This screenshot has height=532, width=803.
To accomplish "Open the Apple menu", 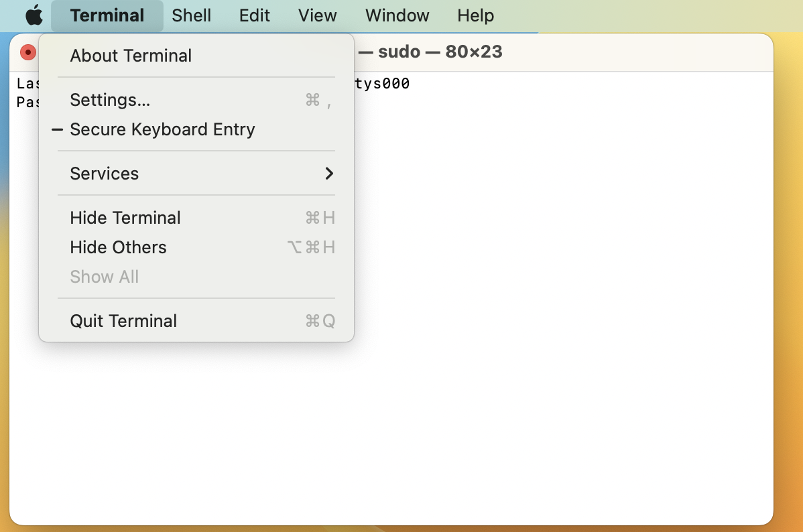I will click(x=34, y=15).
